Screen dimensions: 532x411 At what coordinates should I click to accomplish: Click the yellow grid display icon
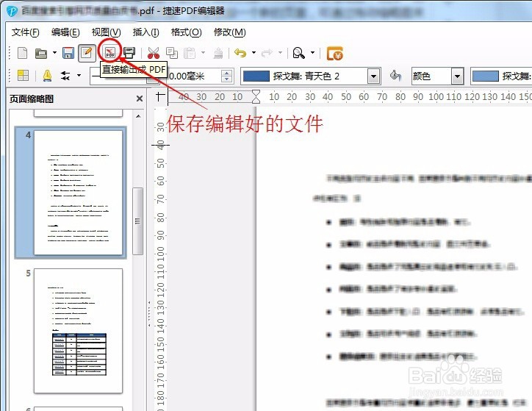pyautogui.click(x=23, y=75)
